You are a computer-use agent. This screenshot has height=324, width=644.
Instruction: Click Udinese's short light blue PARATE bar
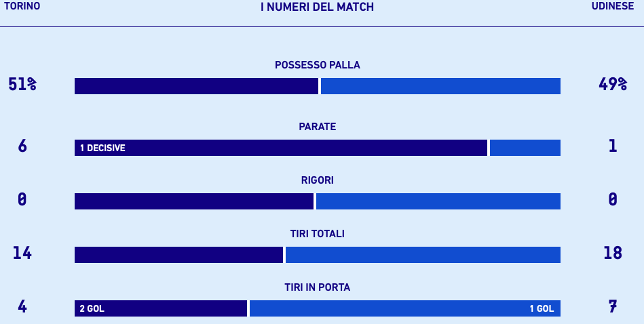525,148
